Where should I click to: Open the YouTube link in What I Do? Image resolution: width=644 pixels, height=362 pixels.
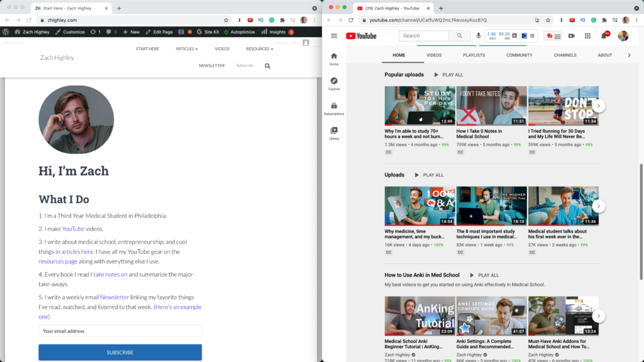(73, 229)
